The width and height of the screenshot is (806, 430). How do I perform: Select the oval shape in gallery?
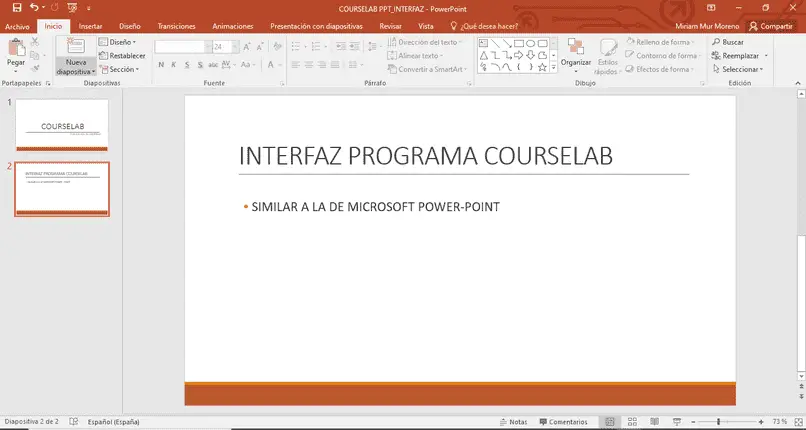pos(530,44)
